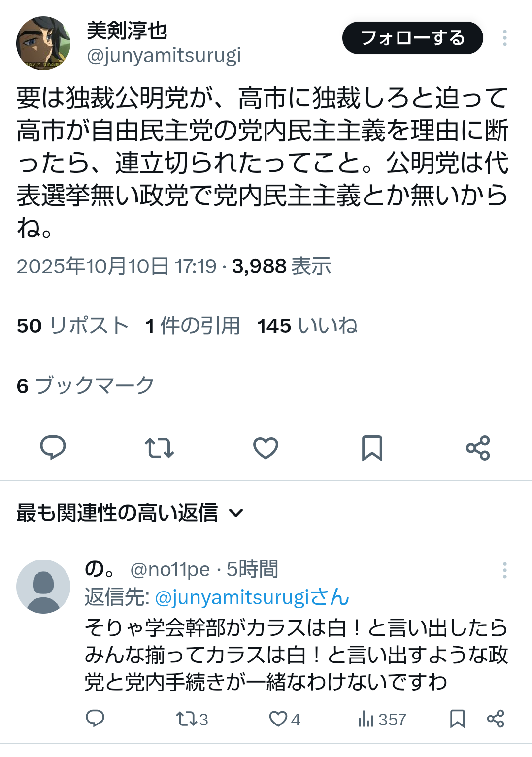View the 50 リポスト list
This screenshot has width=532, height=757.
click(x=72, y=326)
